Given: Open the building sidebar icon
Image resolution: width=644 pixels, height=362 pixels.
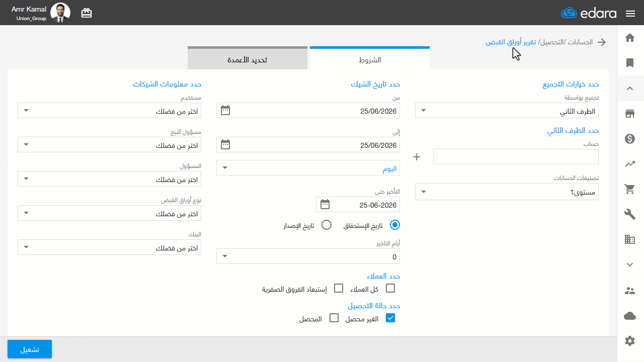Looking at the screenshot, I should 629,239.
